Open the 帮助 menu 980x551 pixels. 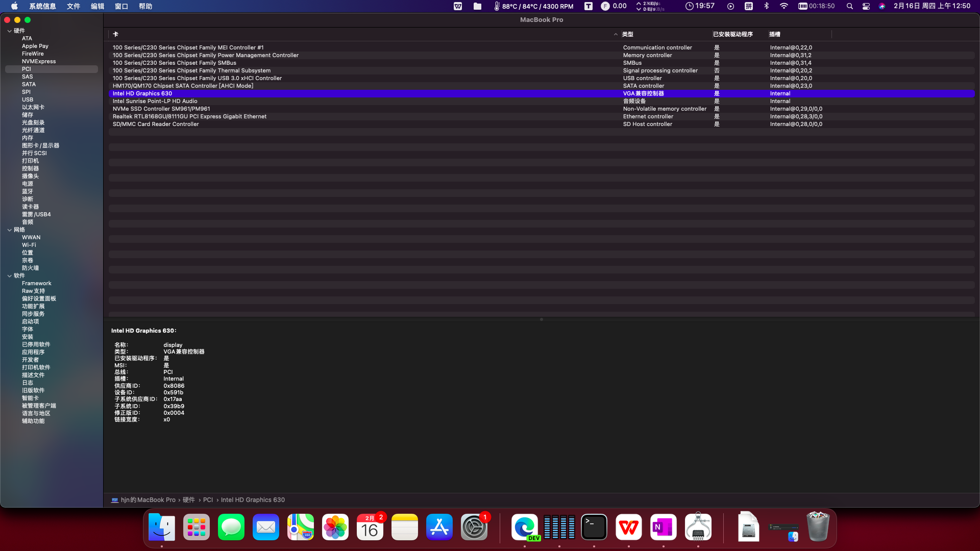(x=145, y=6)
